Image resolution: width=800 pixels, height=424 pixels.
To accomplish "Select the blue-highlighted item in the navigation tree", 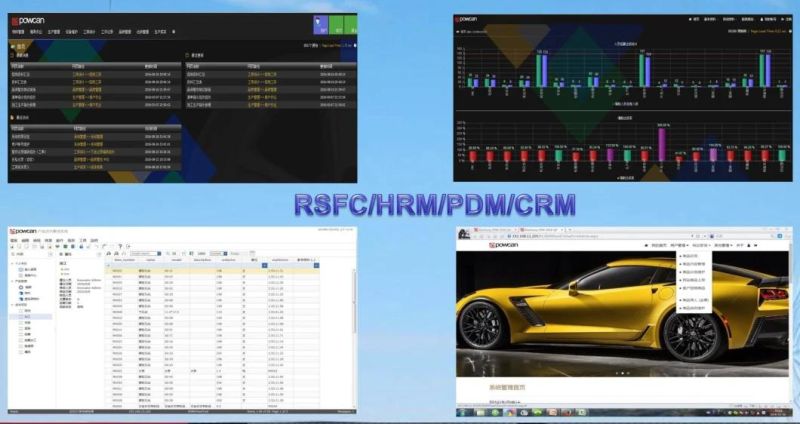I will point(31,317).
